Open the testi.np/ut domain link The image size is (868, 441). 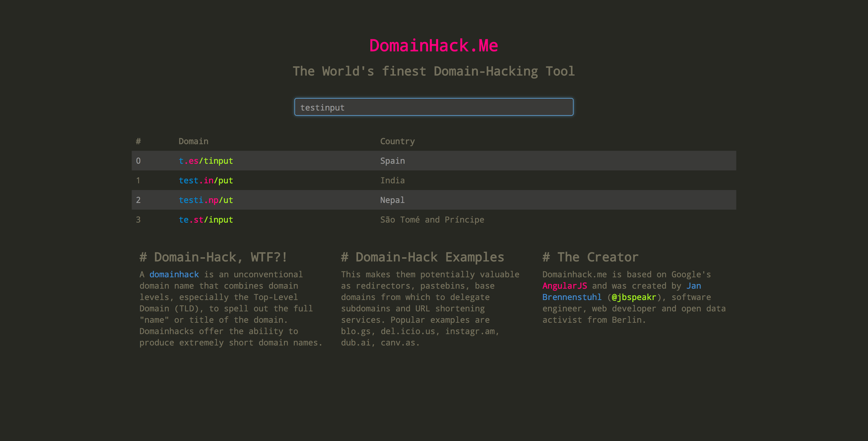pyautogui.click(x=206, y=200)
